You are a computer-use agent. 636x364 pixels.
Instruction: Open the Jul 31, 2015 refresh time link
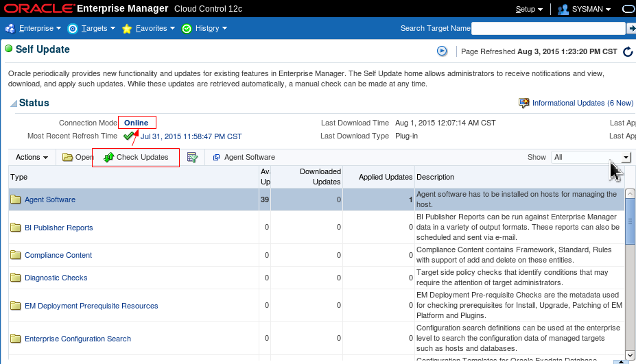(191, 136)
